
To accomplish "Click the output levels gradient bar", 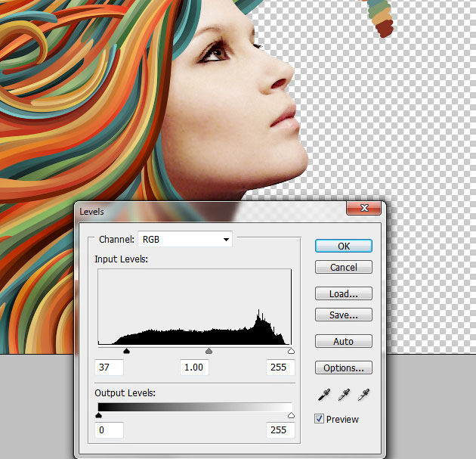I will pos(195,407).
